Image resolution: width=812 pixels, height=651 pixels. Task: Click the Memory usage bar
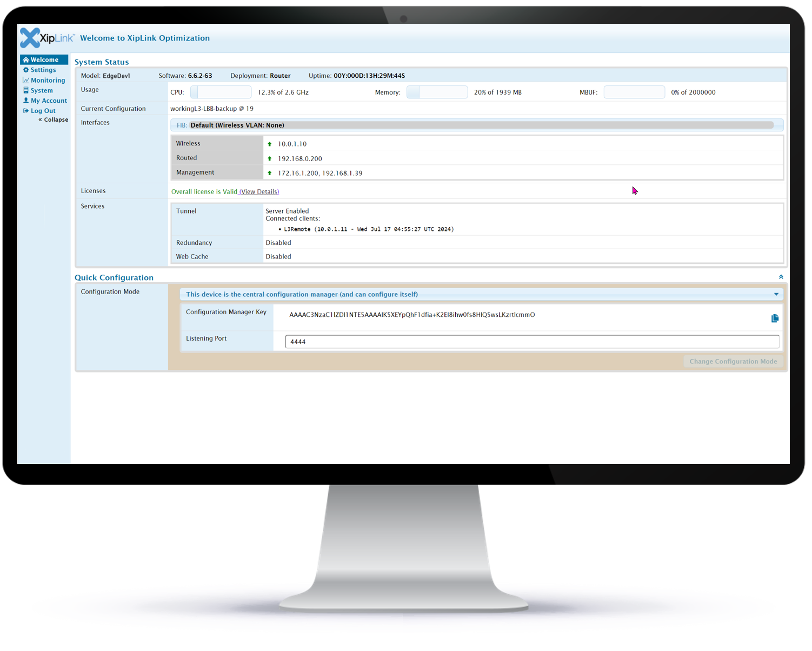437,92
